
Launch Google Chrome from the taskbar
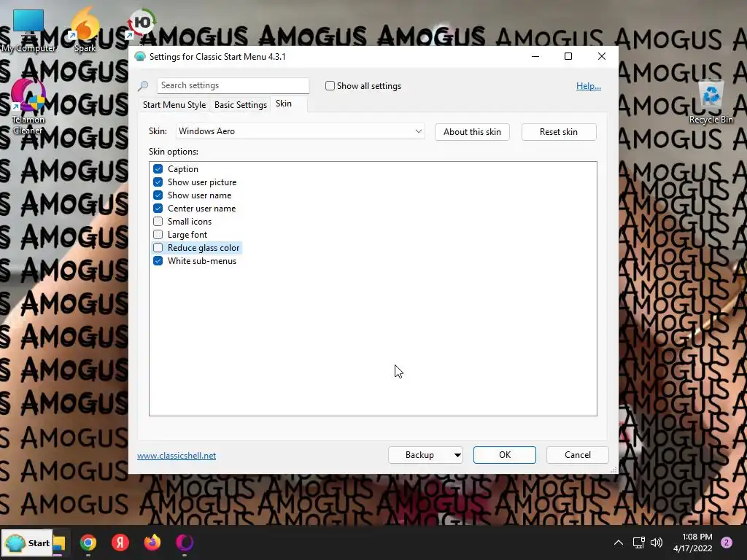pyautogui.click(x=88, y=542)
